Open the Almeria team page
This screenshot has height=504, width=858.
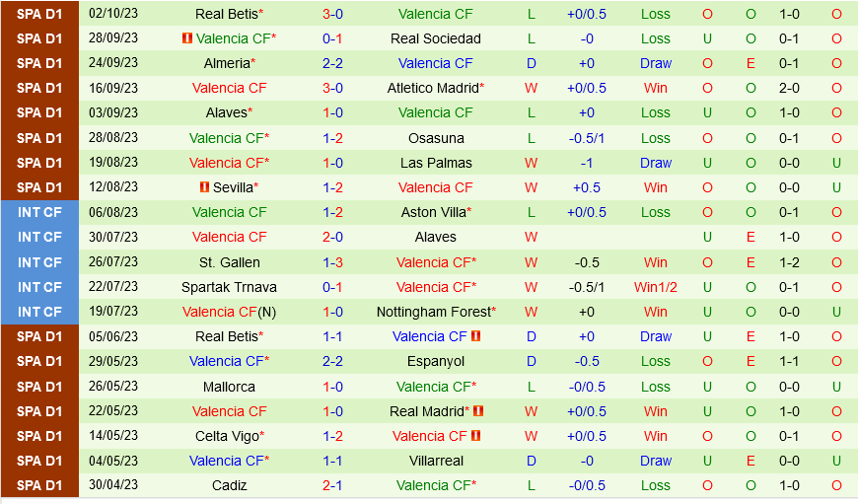(x=227, y=63)
